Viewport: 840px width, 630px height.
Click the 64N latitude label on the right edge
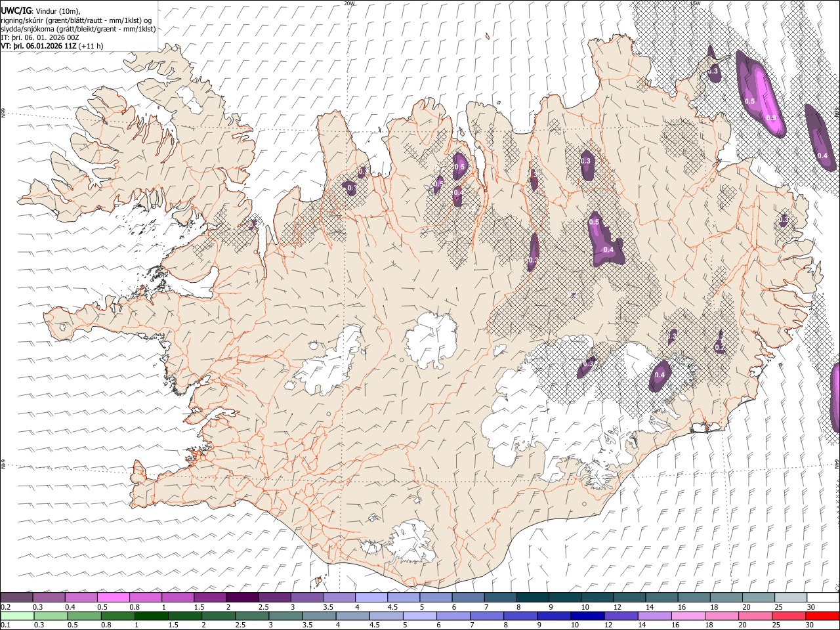[x=837, y=463]
